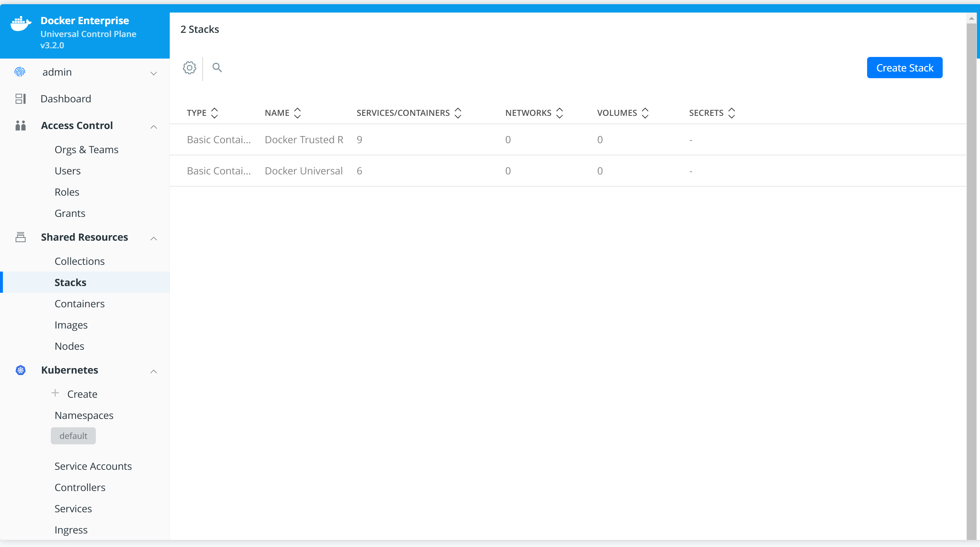Click the Access Control people icon
The width and height of the screenshot is (980, 547).
coord(21,125)
